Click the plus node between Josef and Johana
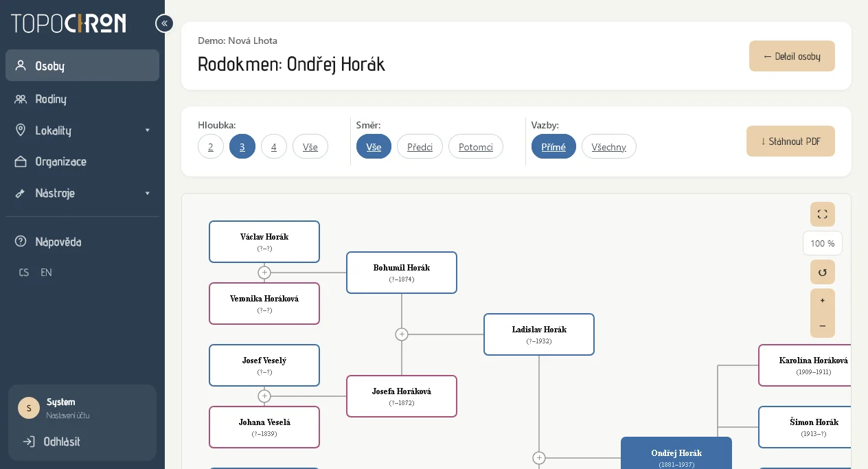 click(x=264, y=396)
